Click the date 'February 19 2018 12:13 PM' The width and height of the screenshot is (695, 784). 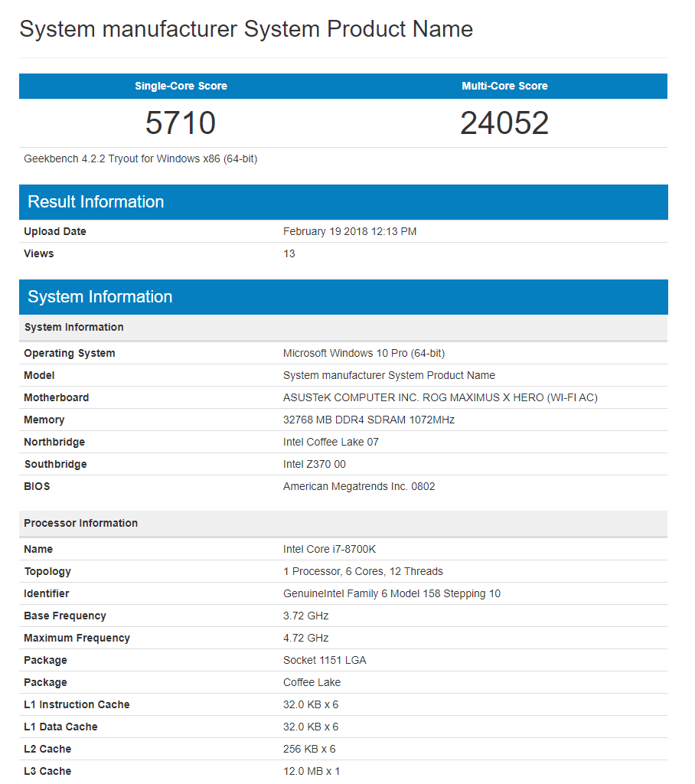[350, 231]
